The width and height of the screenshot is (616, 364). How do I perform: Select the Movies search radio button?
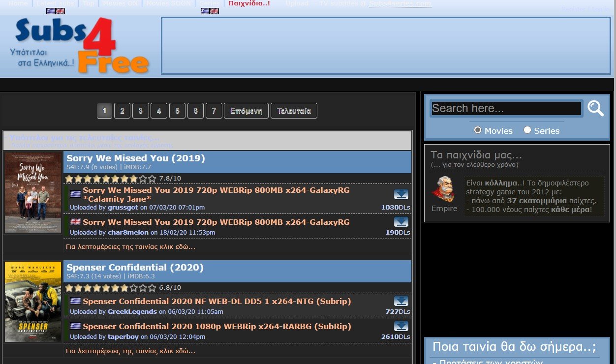[477, 130]
